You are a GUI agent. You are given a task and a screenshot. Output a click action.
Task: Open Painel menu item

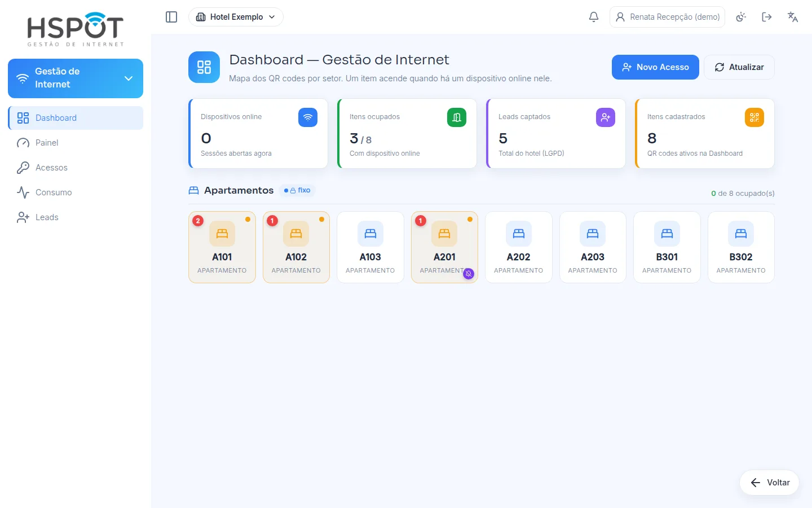tap(76, 143)
